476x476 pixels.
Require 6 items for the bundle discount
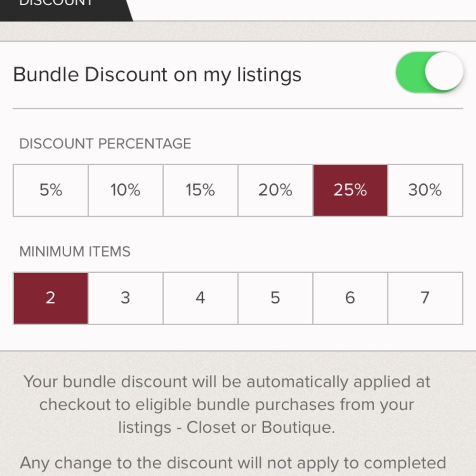click(x=350, y=297)
